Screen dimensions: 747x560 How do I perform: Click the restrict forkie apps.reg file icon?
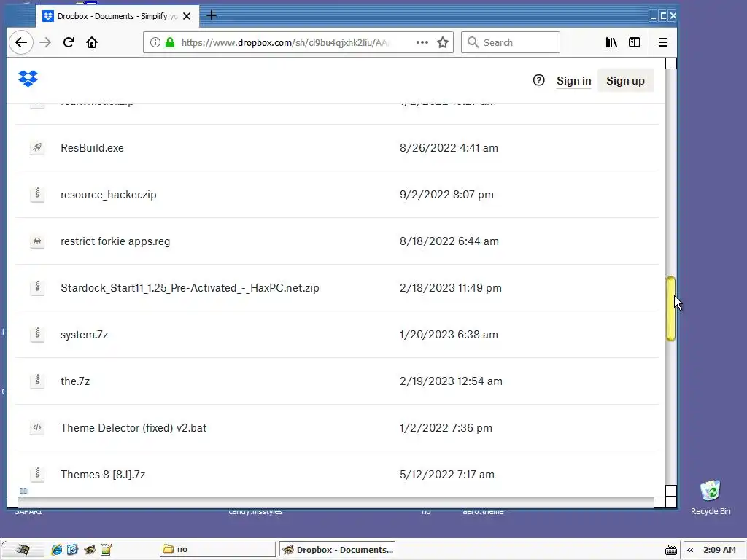click(37, 241)
